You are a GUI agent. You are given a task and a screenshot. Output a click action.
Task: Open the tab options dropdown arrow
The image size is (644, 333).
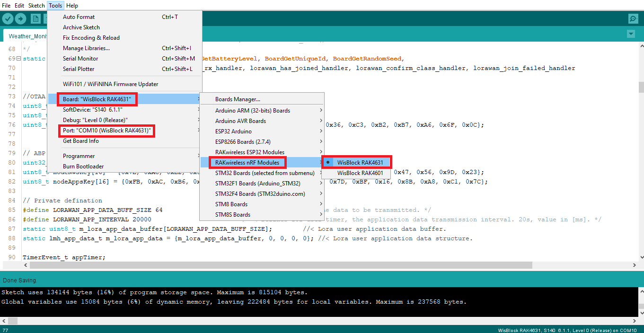point(630,34)
